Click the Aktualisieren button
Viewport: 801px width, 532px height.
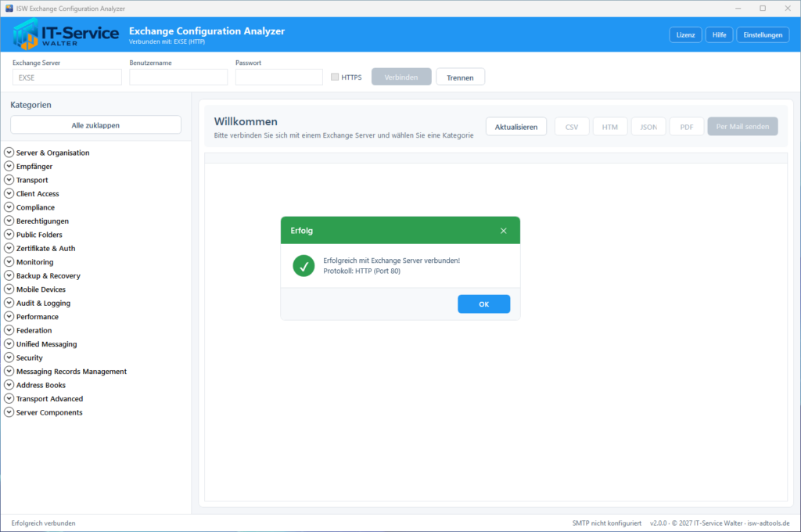click(516, 127)
